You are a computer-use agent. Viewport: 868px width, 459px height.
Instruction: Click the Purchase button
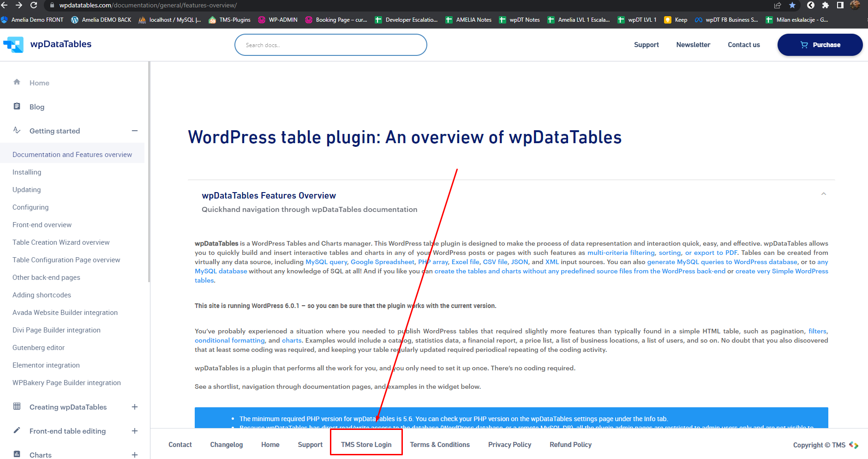(x=820, y=45)
